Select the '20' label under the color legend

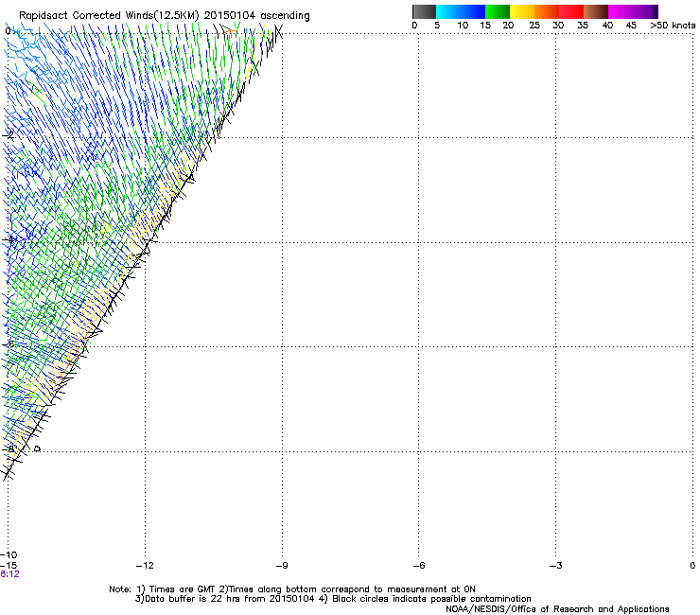[508, 26]
